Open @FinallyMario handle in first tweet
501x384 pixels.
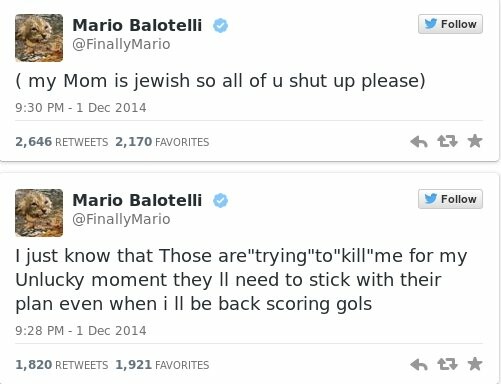click(x=121, y=44)
